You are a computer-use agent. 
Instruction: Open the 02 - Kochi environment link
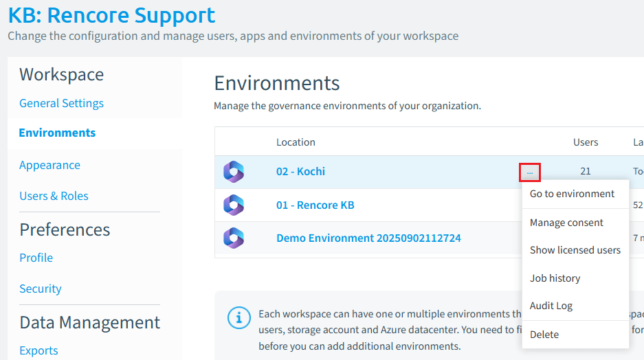[x=300, y=171]
